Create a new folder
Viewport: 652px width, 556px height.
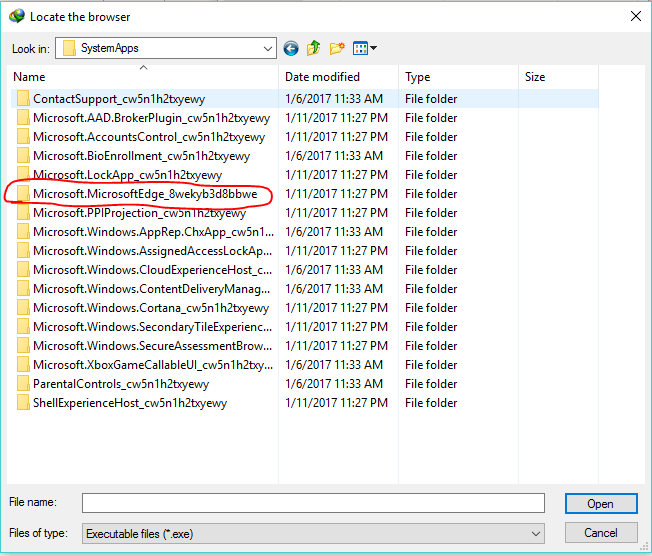337,48
